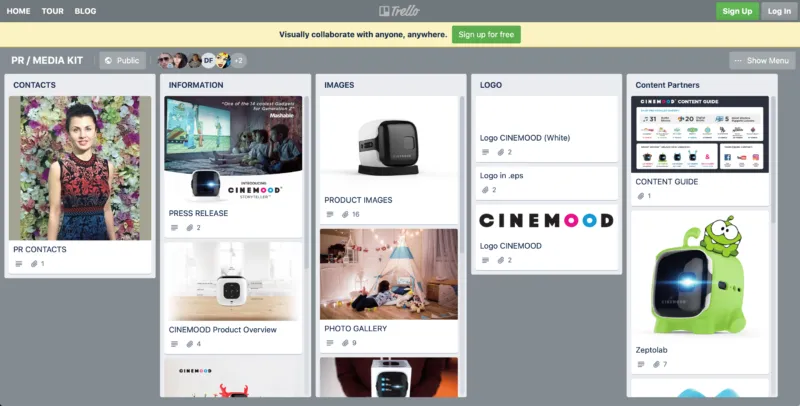Click attachment icon on PR CONTACTS card

click(x=34, y=264)
